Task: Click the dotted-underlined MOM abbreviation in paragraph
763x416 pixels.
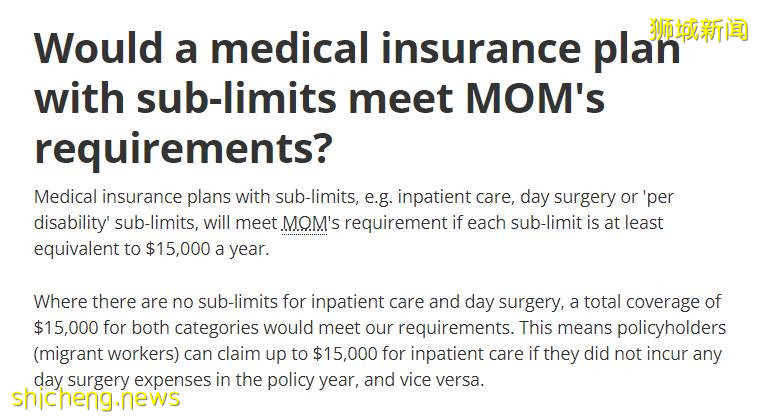Action: click(304, 223)
